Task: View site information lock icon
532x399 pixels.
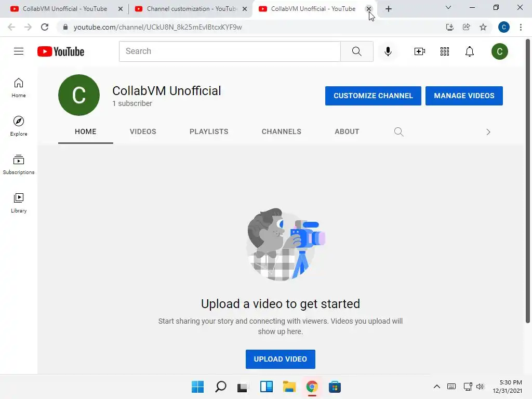Action: point(65,27)
